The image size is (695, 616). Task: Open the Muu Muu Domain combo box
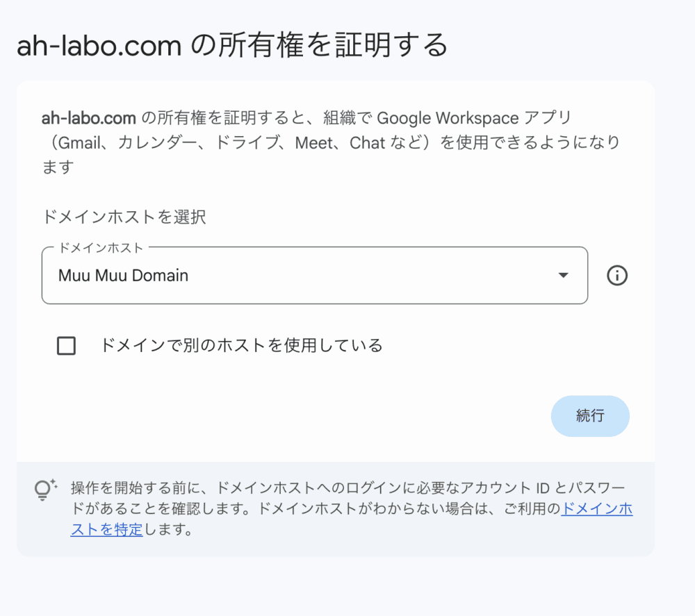pos(314,276)
